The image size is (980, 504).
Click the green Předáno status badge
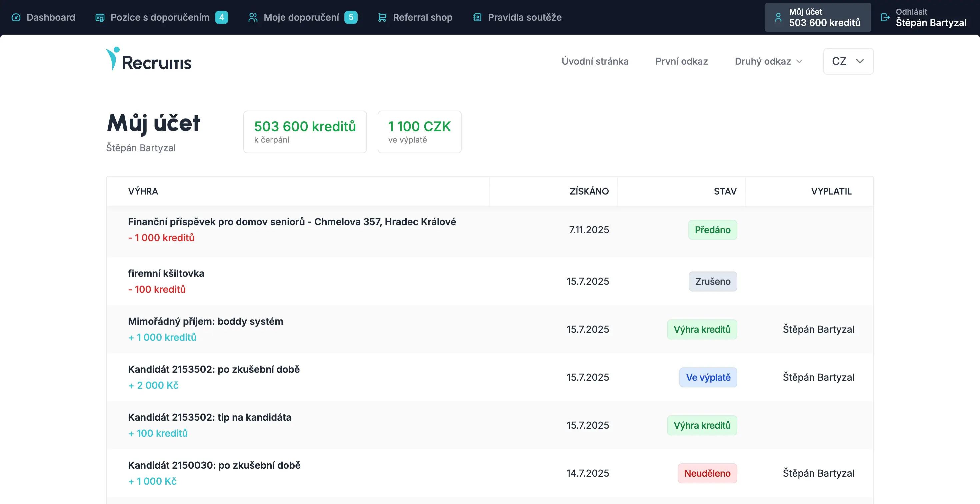pyautogui.click(x=713, y=230)
